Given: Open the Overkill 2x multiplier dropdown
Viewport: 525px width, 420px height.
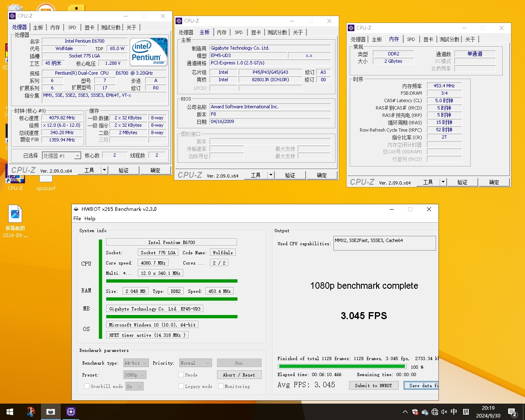Looking at the screenshot, I should click(134, 386).
